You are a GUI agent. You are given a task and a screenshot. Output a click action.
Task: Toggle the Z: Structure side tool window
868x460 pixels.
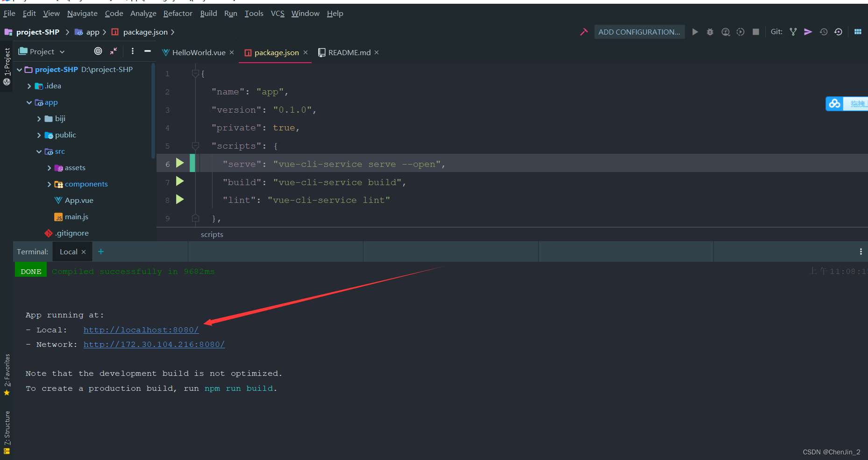tap(7, 432)
